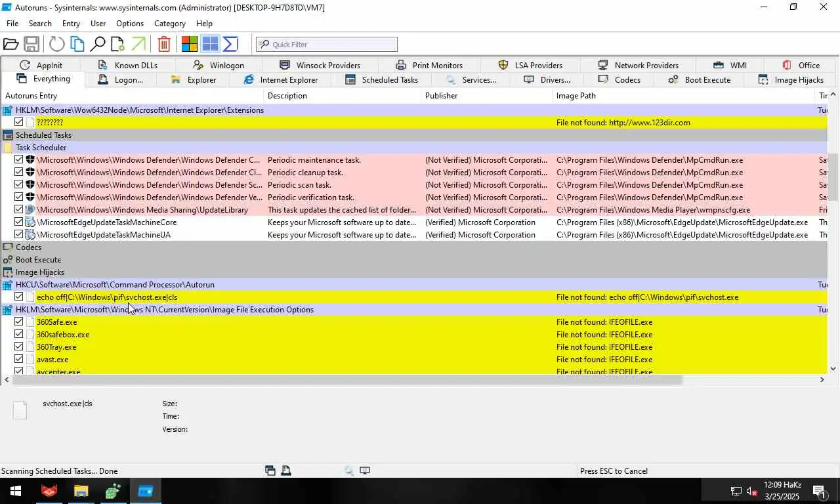Open the Options menu

(130, 23)
